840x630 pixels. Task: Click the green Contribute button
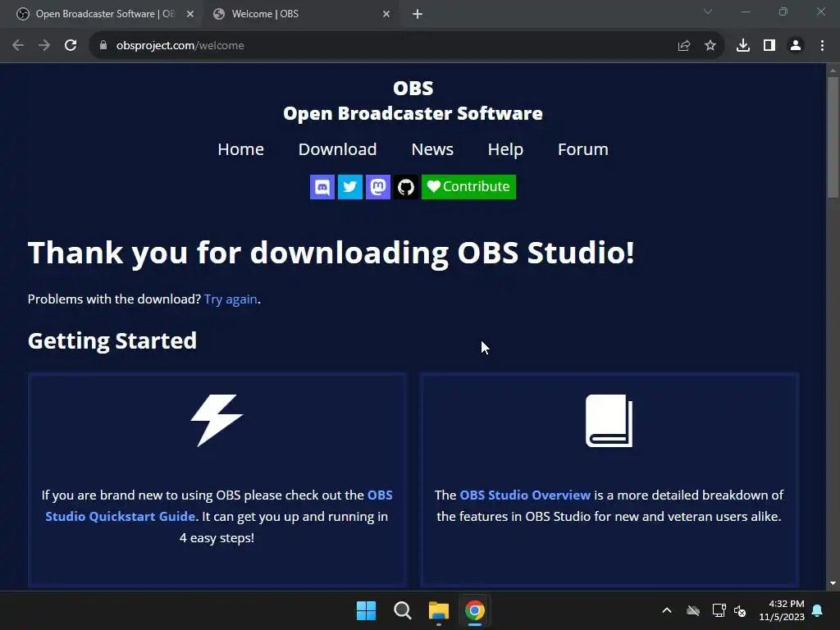468,187
